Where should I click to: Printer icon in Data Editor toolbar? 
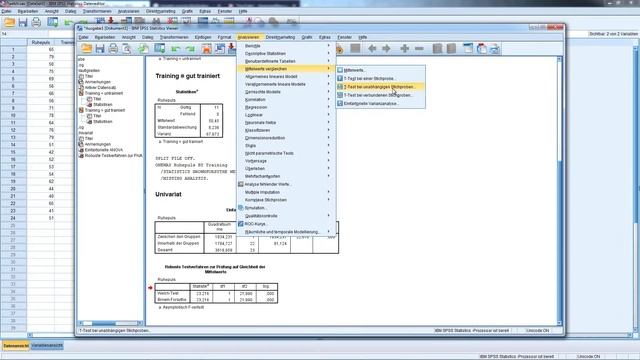(36, 22)
